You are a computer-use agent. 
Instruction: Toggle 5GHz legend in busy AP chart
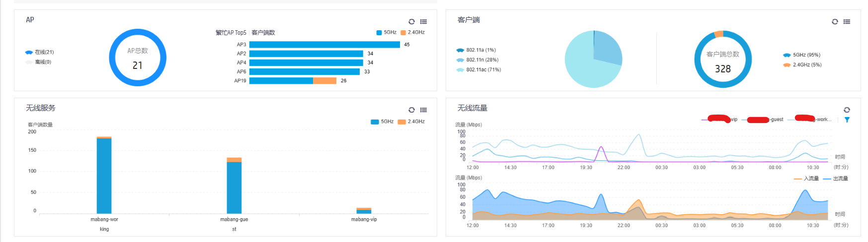click(387, 32)
